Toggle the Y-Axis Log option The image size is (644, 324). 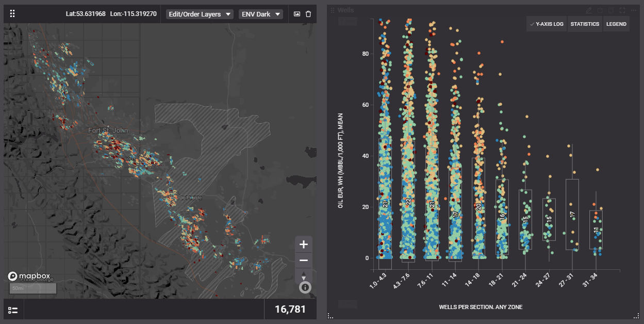tap(547, 24)
